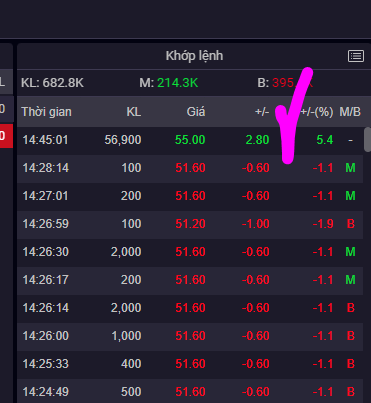Click the -1.9 percent value
The height and width of the screenshot is (403, 371).
point(323,224)
